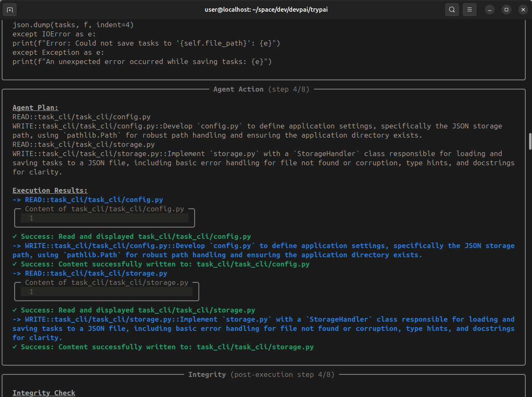Image resolution: width=532 pixels, height=397 pixels.
Task: Click the "Execution Results:" heading
Action: [x=50, y=190]
